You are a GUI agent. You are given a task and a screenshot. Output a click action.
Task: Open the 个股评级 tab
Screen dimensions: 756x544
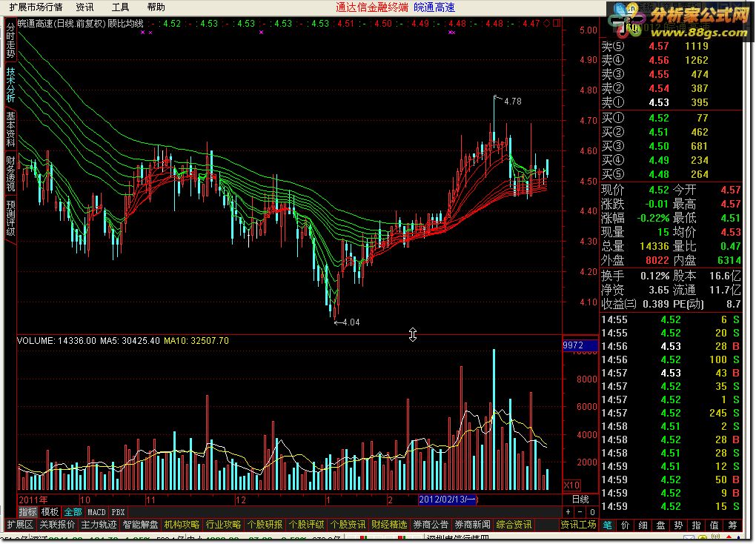[x=306, y=525]
